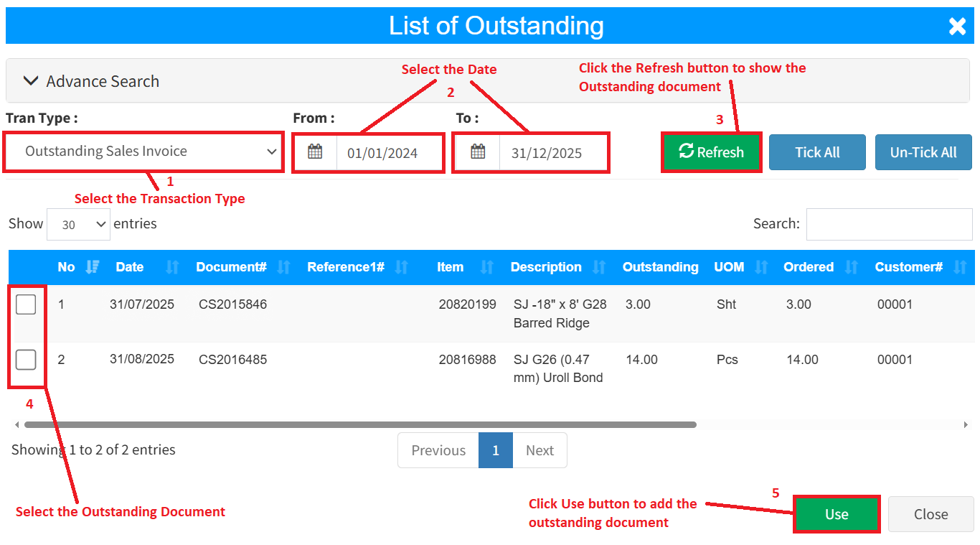Sort by the Item column arrows

click(x=487, y=267)
